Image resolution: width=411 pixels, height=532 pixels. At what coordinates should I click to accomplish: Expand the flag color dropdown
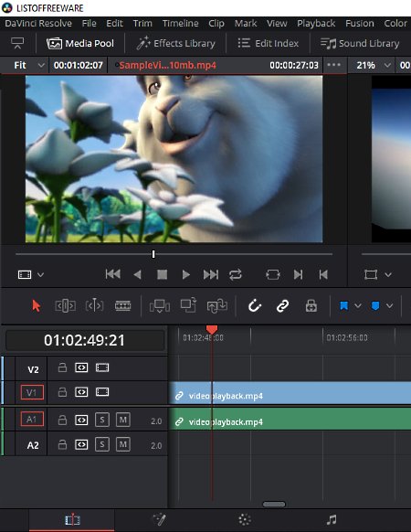coord(358,306)
